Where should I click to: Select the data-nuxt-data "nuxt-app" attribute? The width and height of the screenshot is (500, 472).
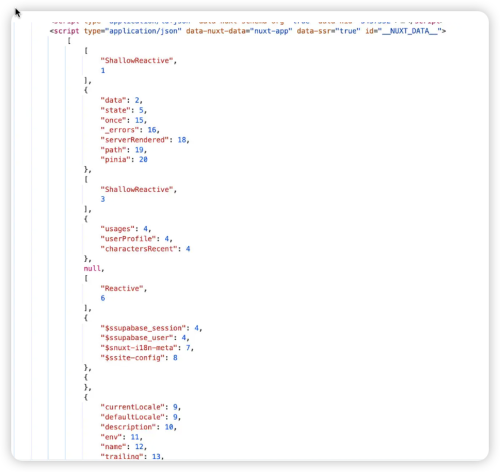(239, 31)
